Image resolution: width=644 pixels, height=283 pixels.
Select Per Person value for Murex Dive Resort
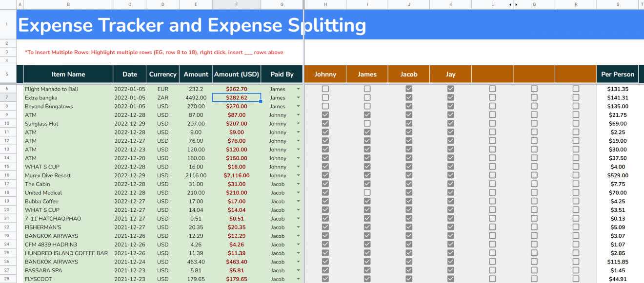tap(617, 175)
